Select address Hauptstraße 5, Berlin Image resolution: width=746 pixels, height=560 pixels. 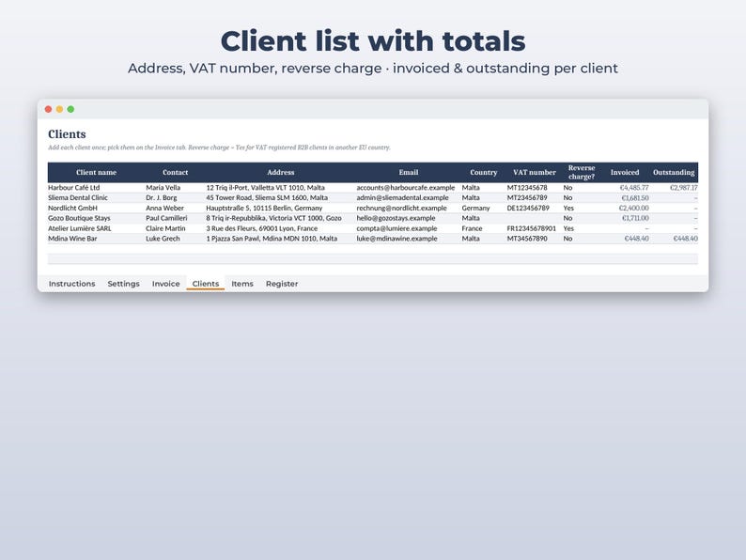pos(264,208)
